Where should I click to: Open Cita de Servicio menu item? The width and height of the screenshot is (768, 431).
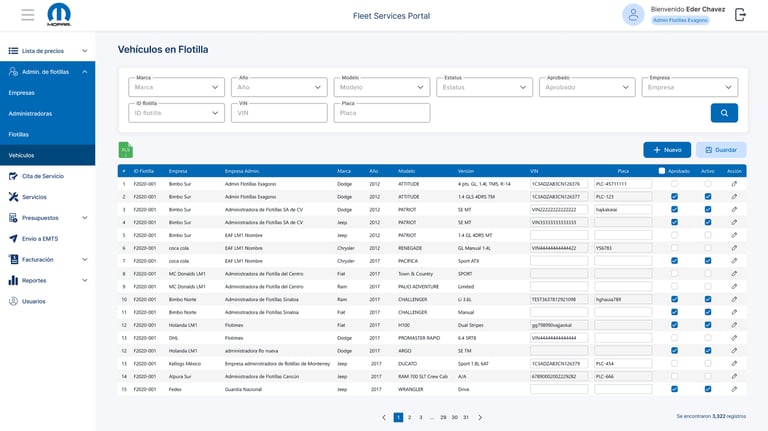48,176
